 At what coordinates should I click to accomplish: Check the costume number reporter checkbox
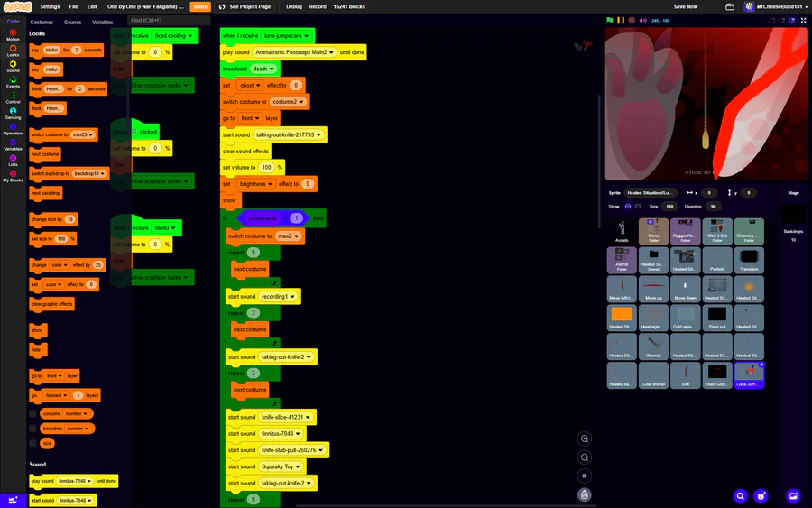click(32, 414)
